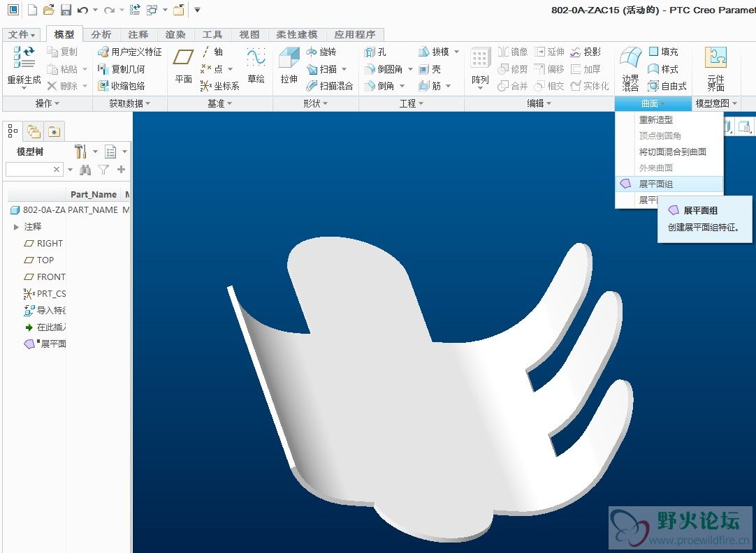Click the Component Interface (元件界面) icon
Image resolution: width=756 pixels, height=553 pixels.
[x=715, y=68]
